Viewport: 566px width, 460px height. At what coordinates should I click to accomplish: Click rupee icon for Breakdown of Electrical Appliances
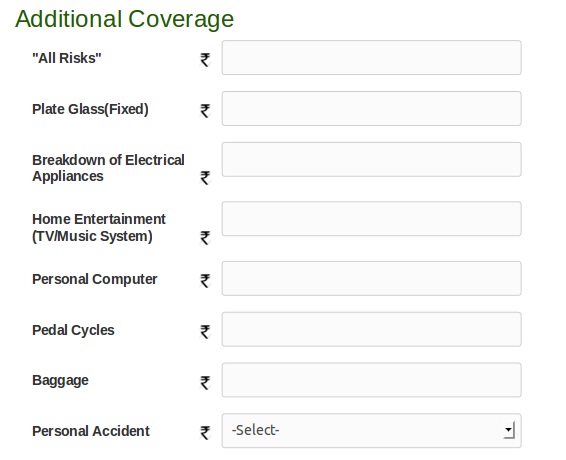coord(205,178)
